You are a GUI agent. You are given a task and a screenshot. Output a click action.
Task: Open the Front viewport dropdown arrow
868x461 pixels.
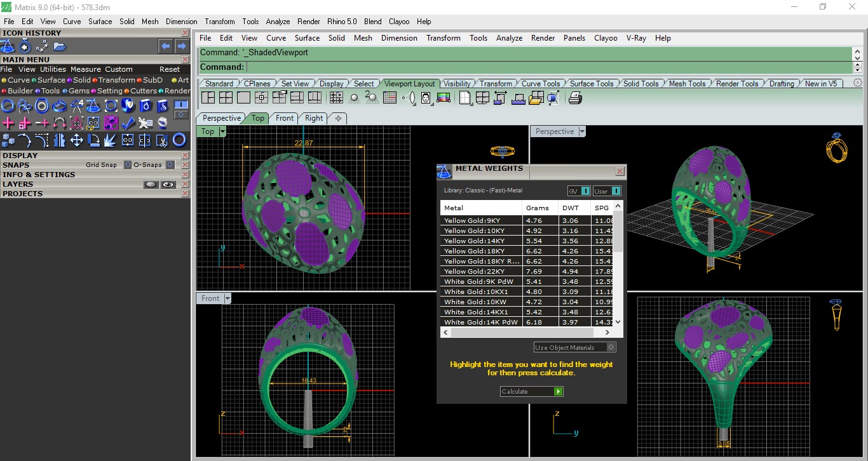pyautogui.click(x=227, y=298)
